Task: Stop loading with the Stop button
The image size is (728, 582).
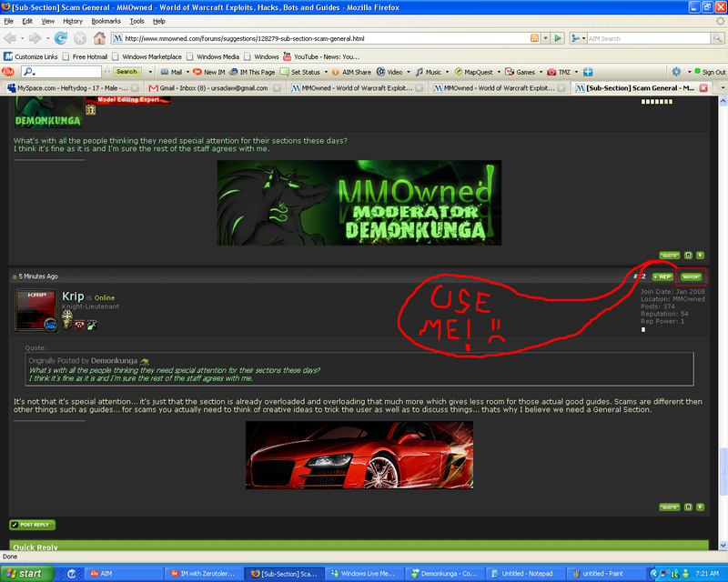Action: (x=80, y=38)
